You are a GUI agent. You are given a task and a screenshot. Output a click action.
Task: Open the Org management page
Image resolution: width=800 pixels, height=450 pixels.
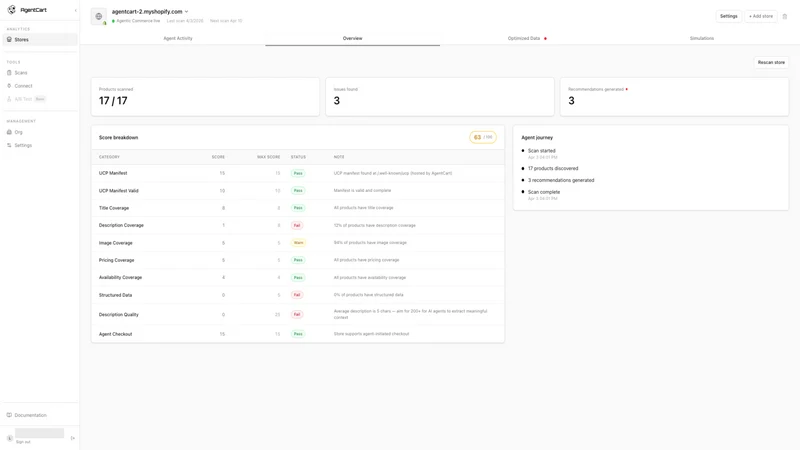point(40,132)
